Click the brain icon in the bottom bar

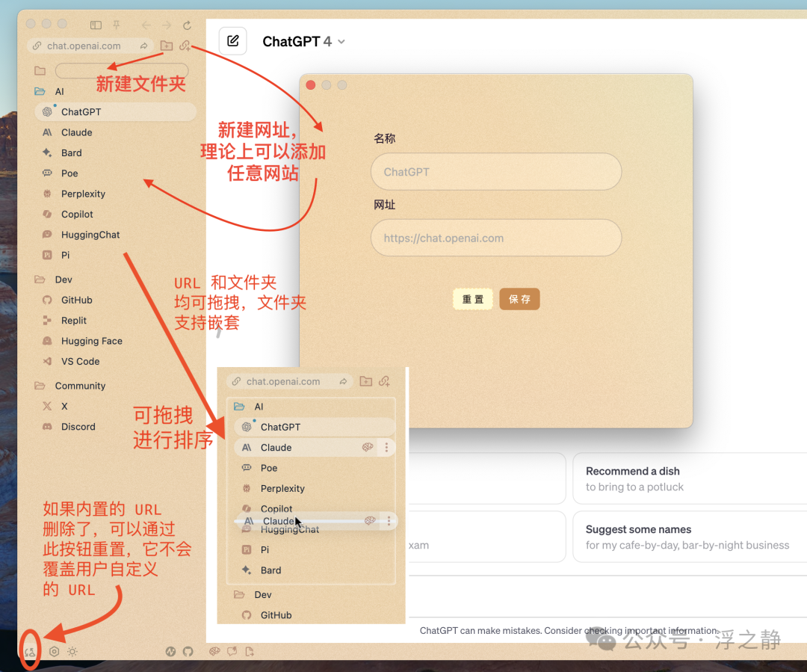coord(214,651)
